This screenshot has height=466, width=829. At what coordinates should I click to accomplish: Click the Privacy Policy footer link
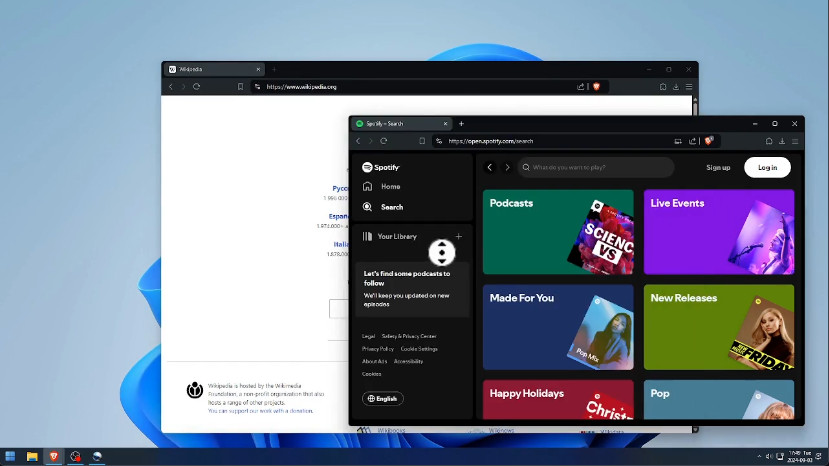coord(377,349)
